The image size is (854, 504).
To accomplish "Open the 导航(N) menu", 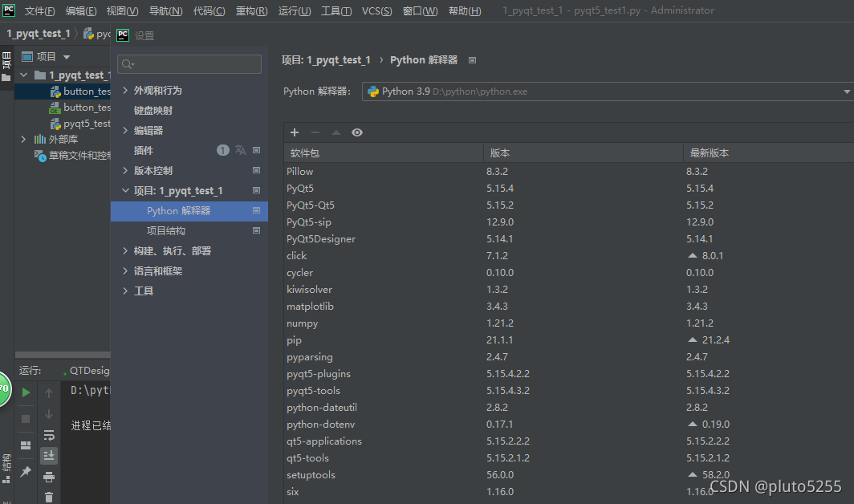I will coord(165,11).
